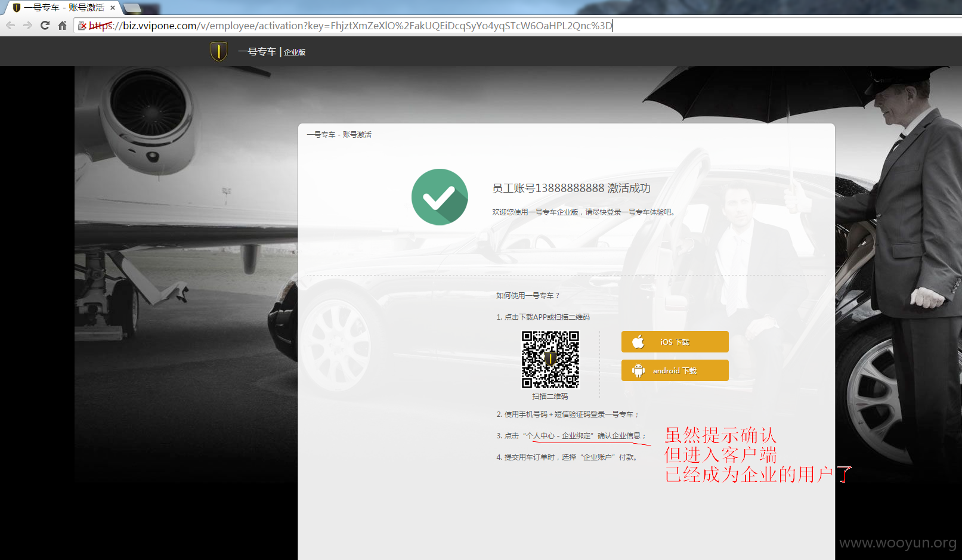The image size is (962, 560).
Task: Click the green activation success checkmark icon
Action: coord(440,197)
